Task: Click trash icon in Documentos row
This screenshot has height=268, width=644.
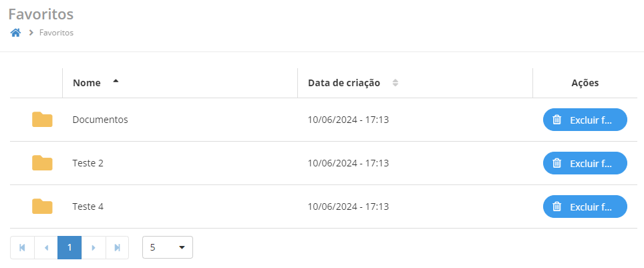Action: pos(556,120)
